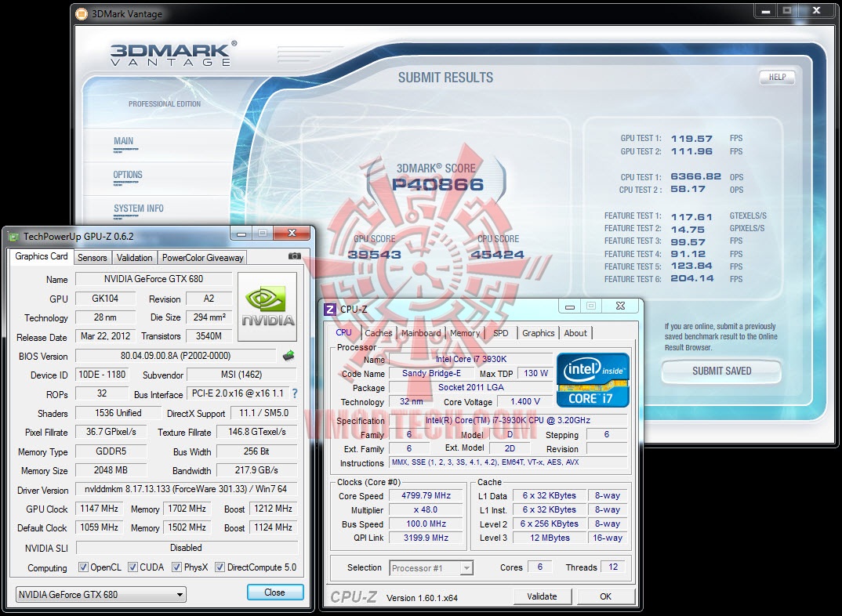Open OPTIONS section in 3DMark Vantage

coord(128,175)
